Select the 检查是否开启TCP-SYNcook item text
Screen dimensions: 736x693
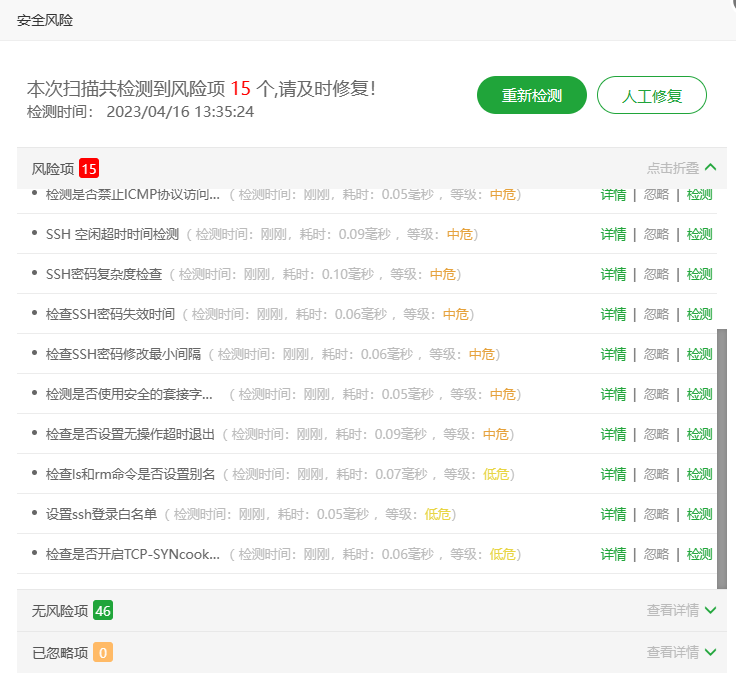click(133, 554)
